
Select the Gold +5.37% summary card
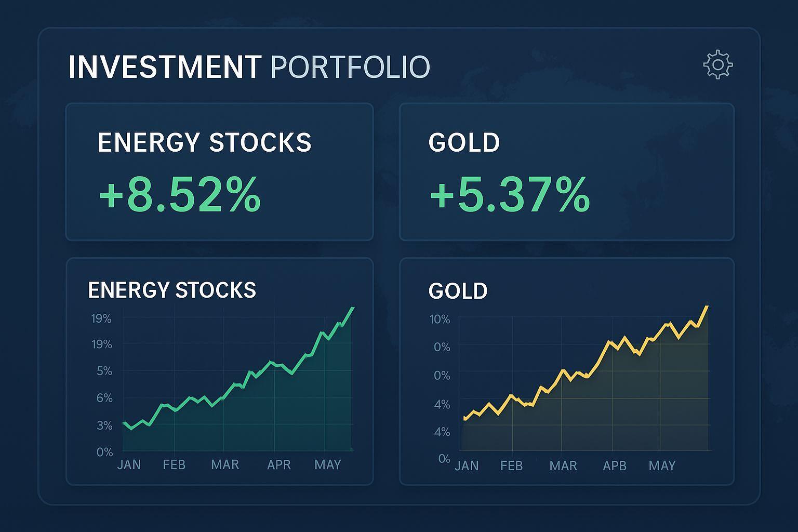pyautogui.click(x=566, y=171)
